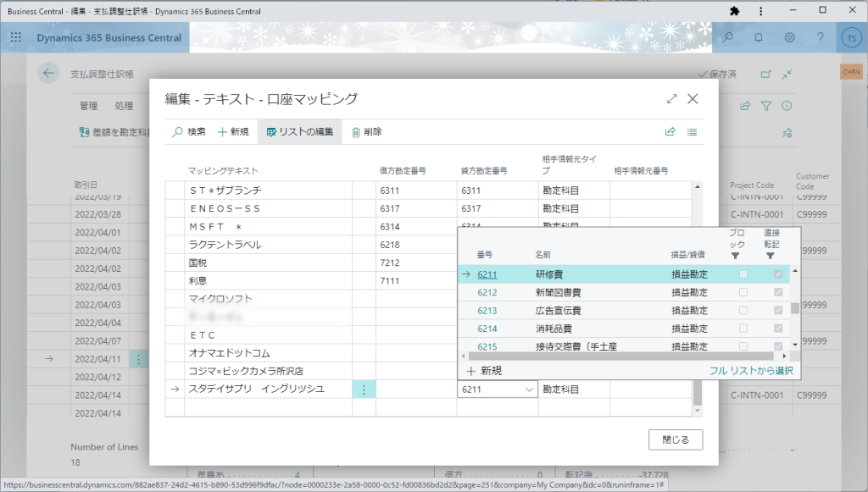
Task: Click the pin icon on journal page
Action: tap(787, 133)
